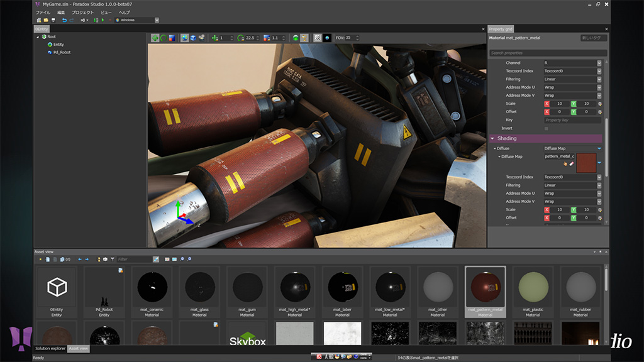Click the navigate back arrow in Asset view
644x362 pixels.
pos(79,259)
